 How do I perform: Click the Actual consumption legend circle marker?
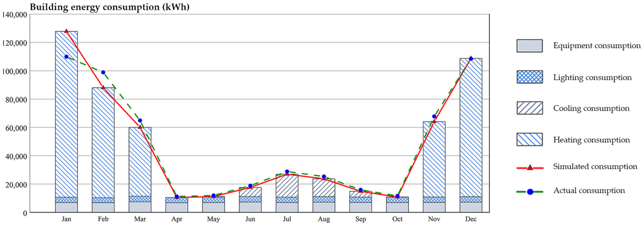tap(530, 192)
